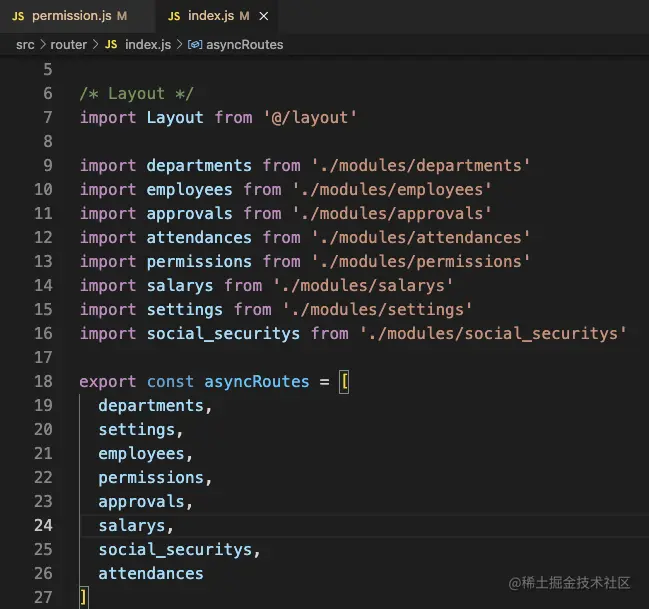Click the JS file icon on permission.js tab

coord(18,16)
